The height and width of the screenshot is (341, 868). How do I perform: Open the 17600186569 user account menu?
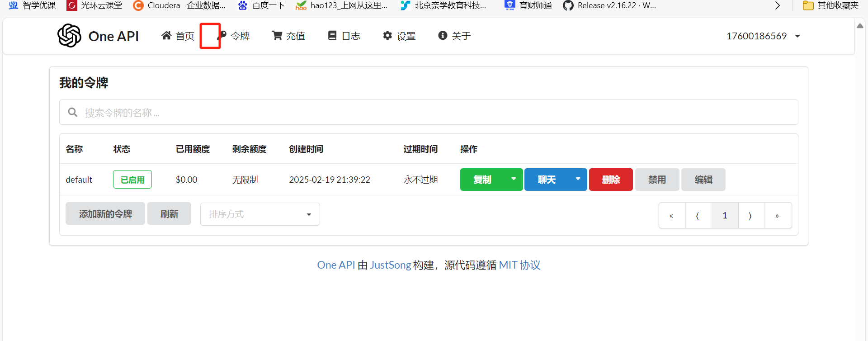point(763,36)
